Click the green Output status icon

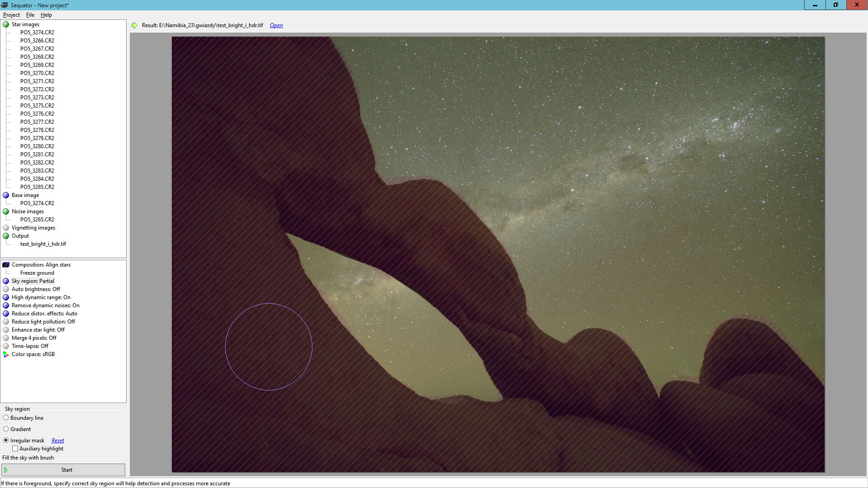[6, 236]
